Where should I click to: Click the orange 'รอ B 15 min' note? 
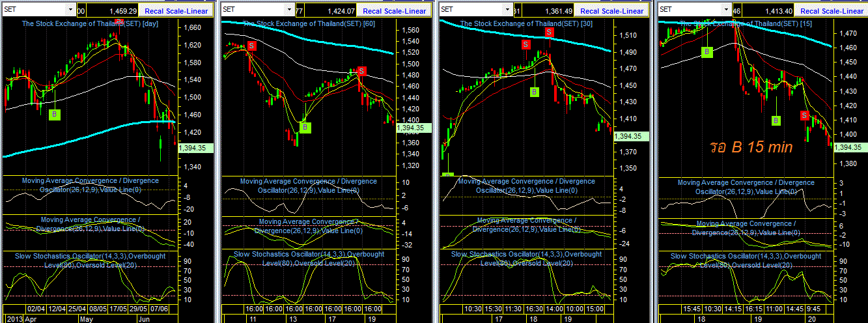751,147
